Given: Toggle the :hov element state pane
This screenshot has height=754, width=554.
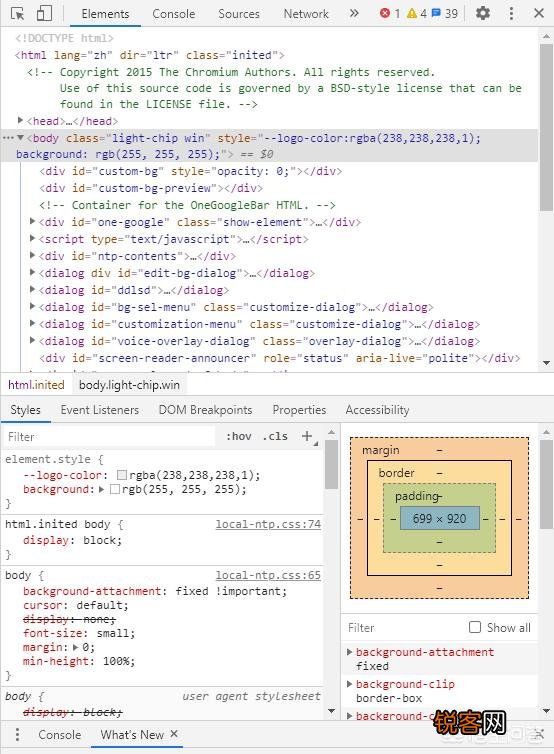Looking at the screenshot, I should pos(239,436).
